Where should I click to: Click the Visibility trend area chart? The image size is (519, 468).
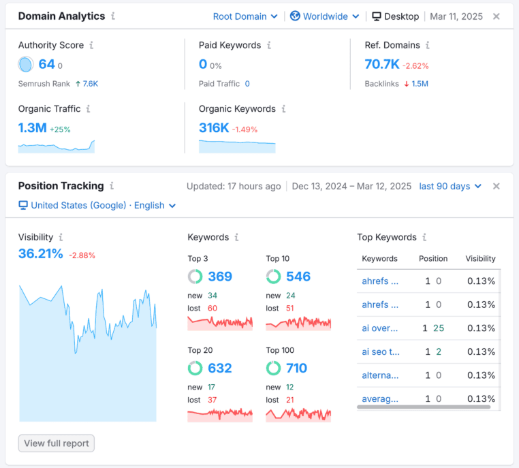[x=88, y=353]
